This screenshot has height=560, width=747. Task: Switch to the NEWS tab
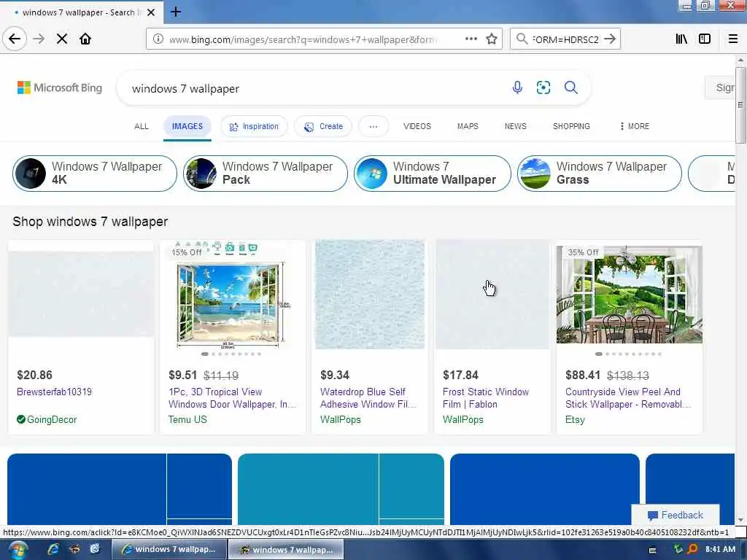click(516, 126)
